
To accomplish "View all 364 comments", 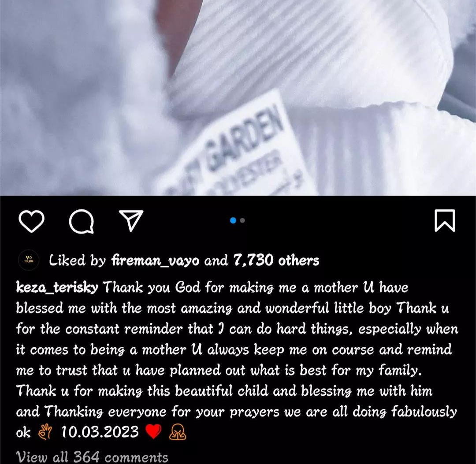I will point(92,457).
